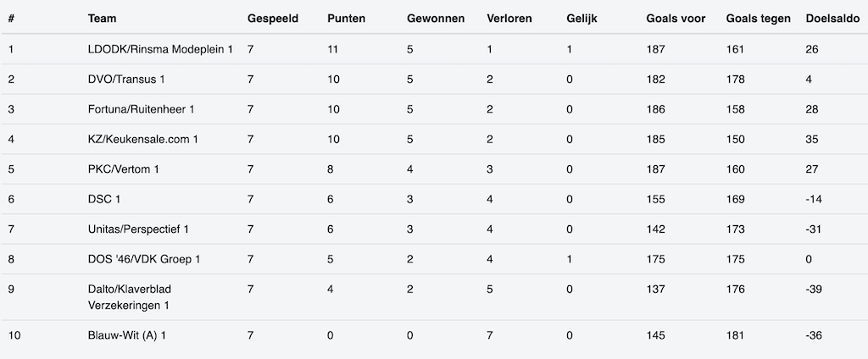The width and height of the screenshot is (868, 359).
Task: Click the Punten column header
Action: tap(346, 19)
